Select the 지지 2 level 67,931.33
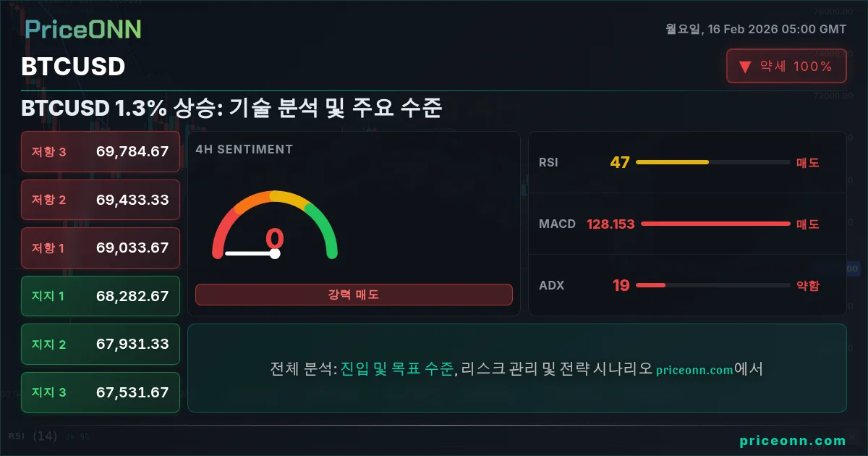 [x=101, y=344]
